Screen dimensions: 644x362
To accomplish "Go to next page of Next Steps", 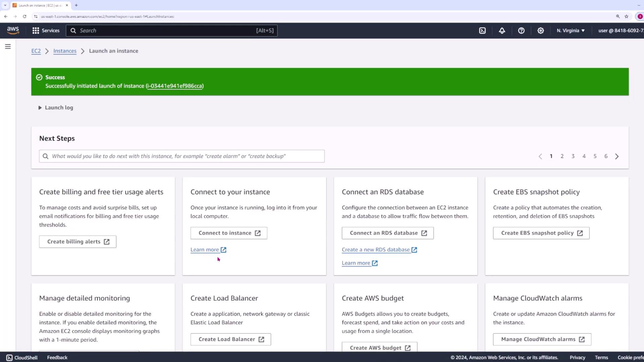I will point(617,157).
